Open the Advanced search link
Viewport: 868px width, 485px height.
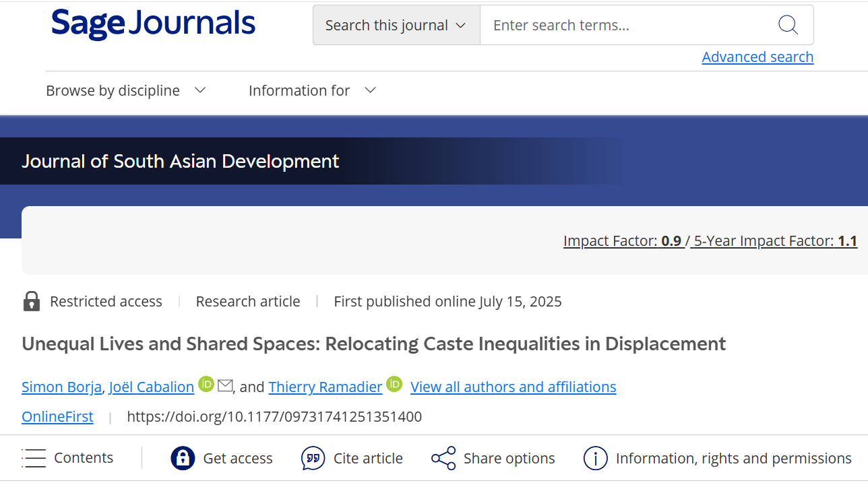[x=757, y=57]
